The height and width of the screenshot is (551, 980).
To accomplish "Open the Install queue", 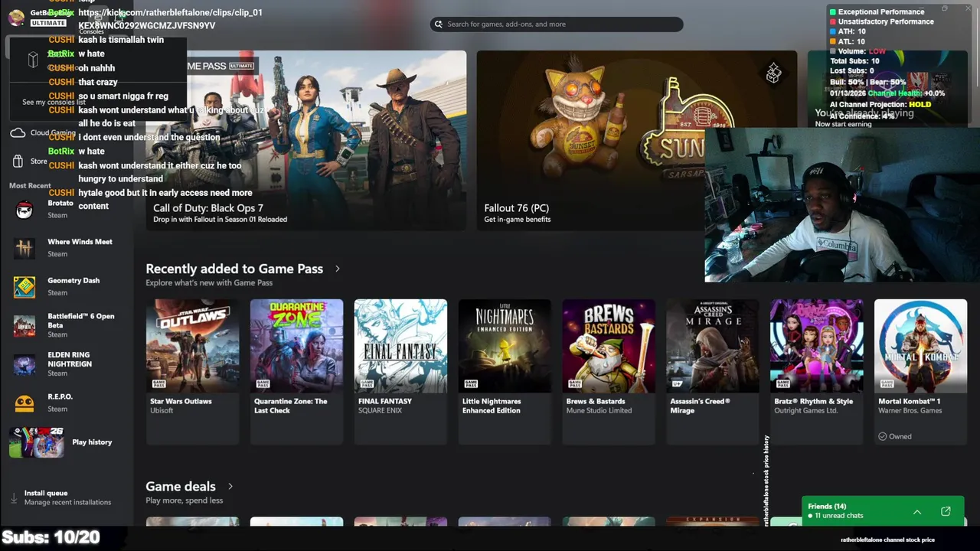I will (65, 497).
